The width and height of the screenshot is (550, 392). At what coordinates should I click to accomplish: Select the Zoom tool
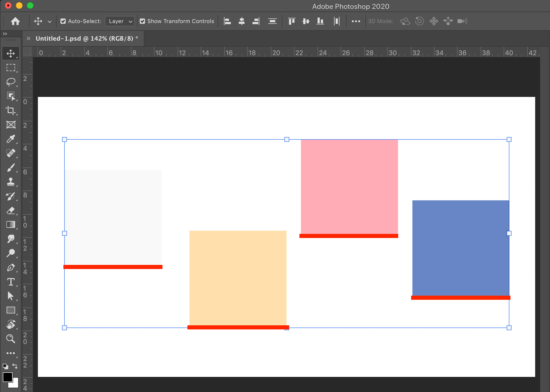(x=11, y=339)
